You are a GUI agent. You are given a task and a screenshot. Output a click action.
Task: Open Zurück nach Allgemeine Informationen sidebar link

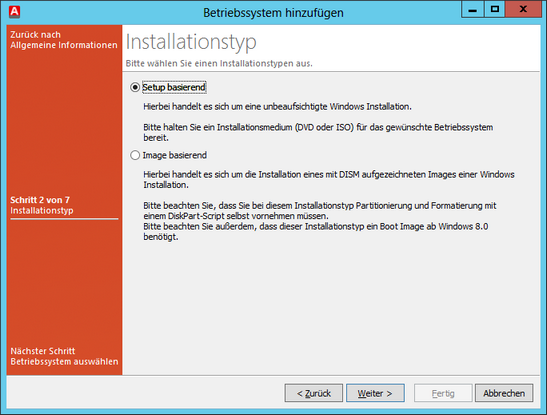(x=64, y=40)
